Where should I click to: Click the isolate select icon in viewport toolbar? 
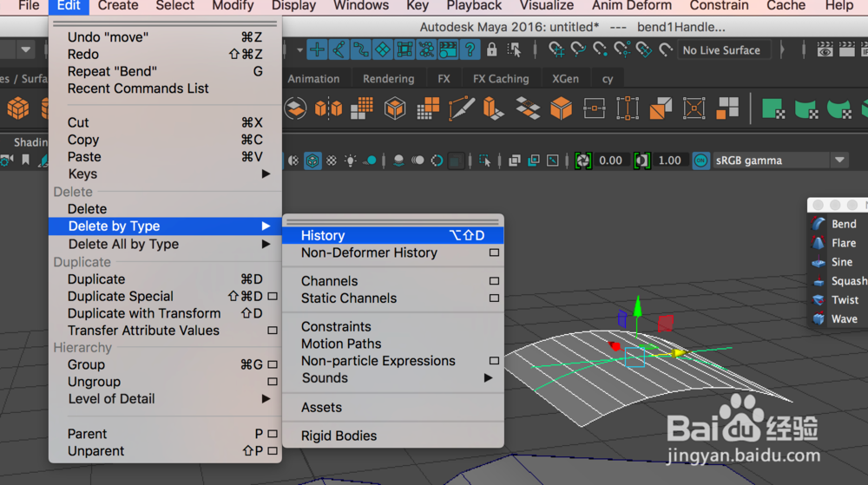pos(485,161)
